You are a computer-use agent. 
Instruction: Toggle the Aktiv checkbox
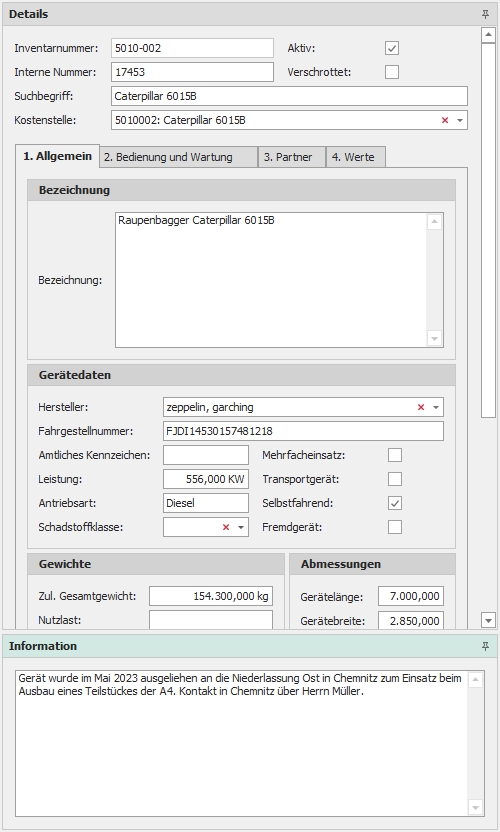[392, 48]
